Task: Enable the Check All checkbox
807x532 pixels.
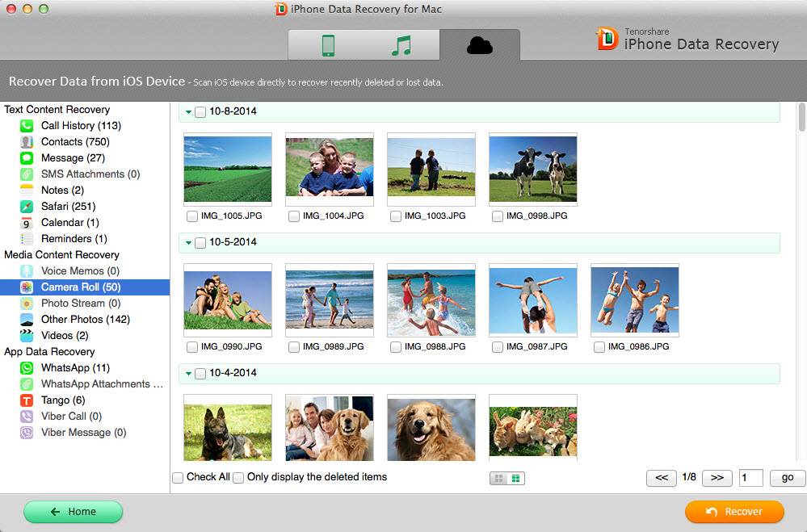Action: 178,478
